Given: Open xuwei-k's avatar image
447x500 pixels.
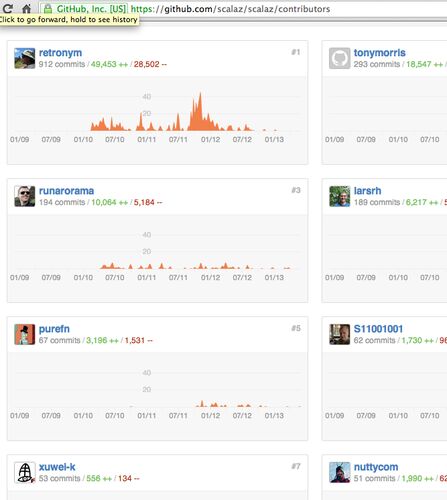Looking at the screenshot, I should 25,472.
